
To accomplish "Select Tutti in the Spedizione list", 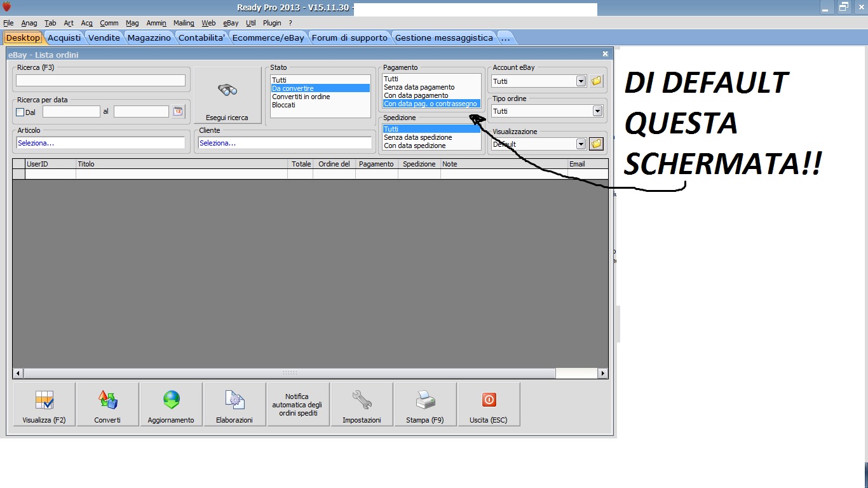I will [x=432, y=129].
